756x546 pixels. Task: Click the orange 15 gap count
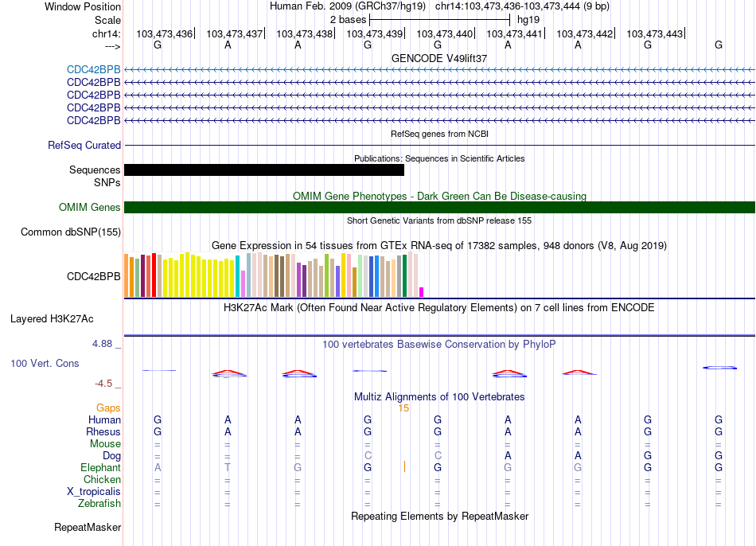[x=403, y=408]
